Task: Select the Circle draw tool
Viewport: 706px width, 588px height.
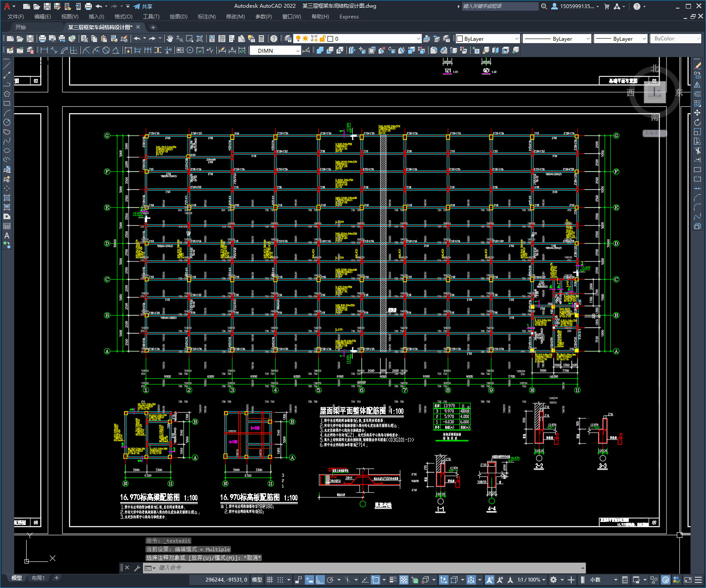Action: [7, 122]
